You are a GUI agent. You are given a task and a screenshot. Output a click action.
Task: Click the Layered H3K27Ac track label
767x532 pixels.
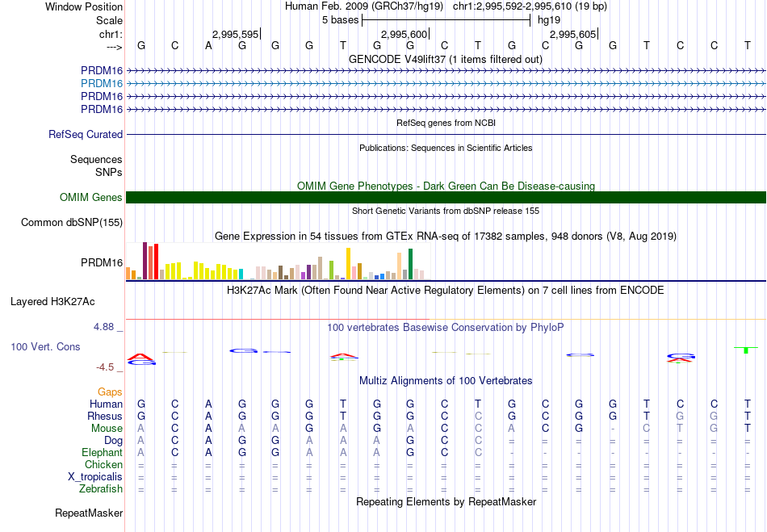52,302
